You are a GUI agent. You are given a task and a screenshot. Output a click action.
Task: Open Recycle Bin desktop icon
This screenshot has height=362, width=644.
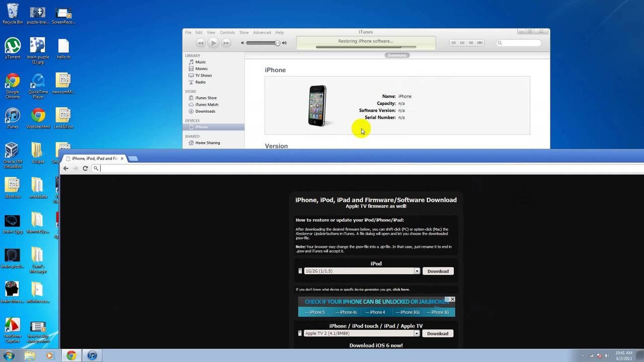pyautogui.click(x=13, y=14)
